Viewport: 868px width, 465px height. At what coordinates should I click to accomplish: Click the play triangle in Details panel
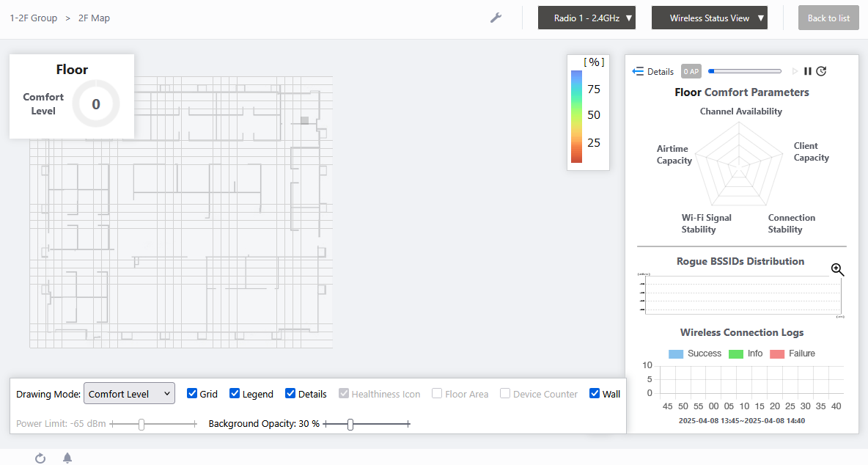point(795,71)
